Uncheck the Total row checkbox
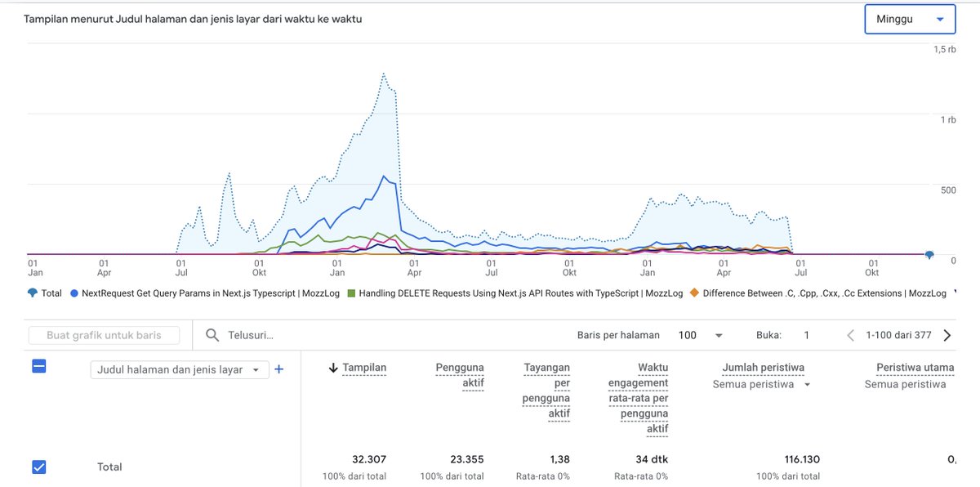The width and height of the screenshot is (980, 487). 38,467
